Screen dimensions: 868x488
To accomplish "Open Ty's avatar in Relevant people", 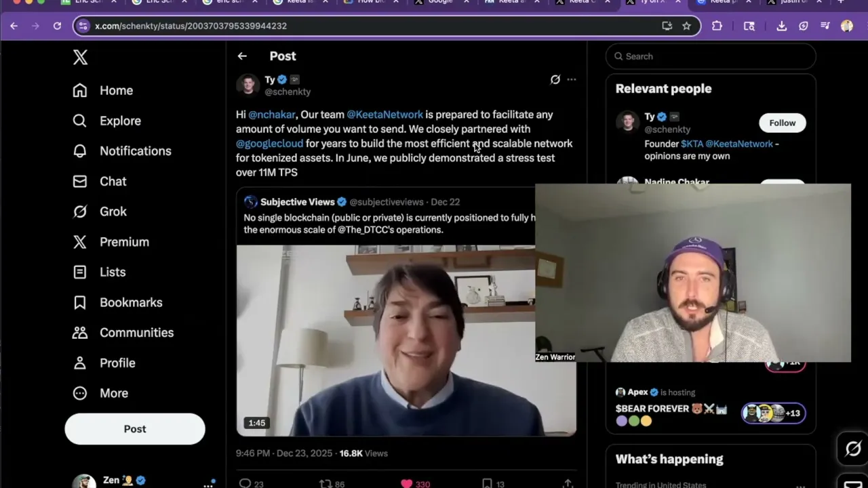I will [x=628, y=123].
